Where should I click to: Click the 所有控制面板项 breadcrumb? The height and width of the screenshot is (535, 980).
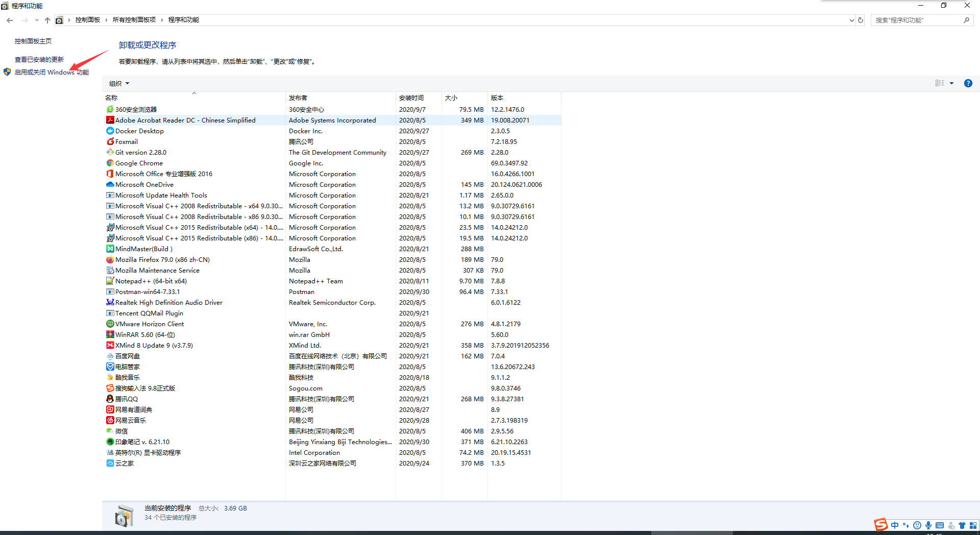pyautogui.click(x=134, y=20)
